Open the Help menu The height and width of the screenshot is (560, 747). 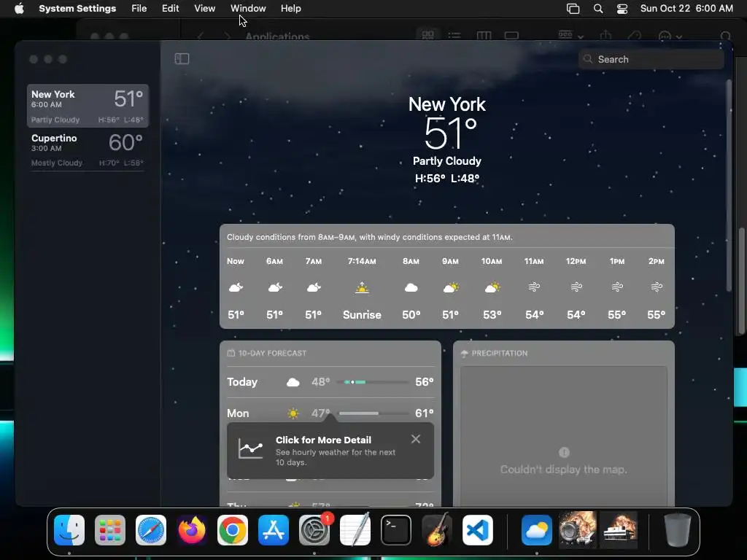pyautogui.click(x=290, y=8)
